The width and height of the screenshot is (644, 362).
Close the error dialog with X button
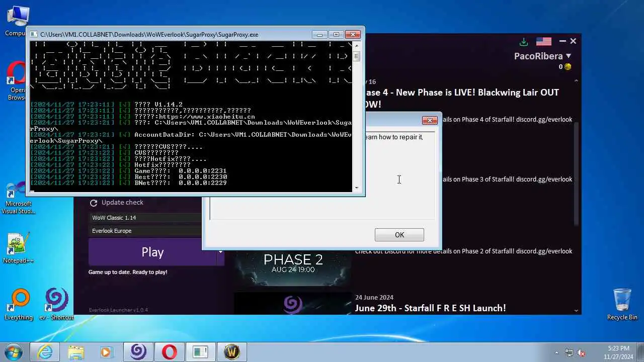[x=430, y=120]
